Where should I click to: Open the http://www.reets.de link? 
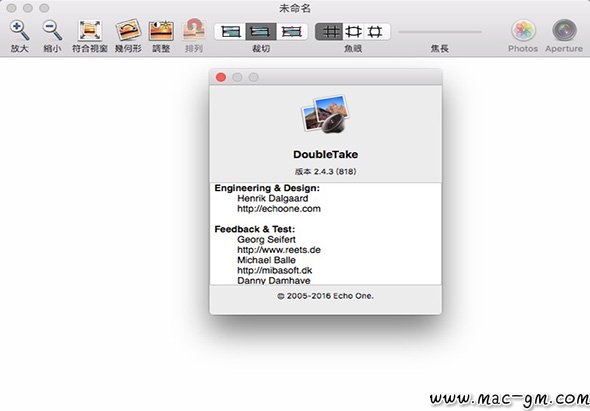[x=279, y=250]
